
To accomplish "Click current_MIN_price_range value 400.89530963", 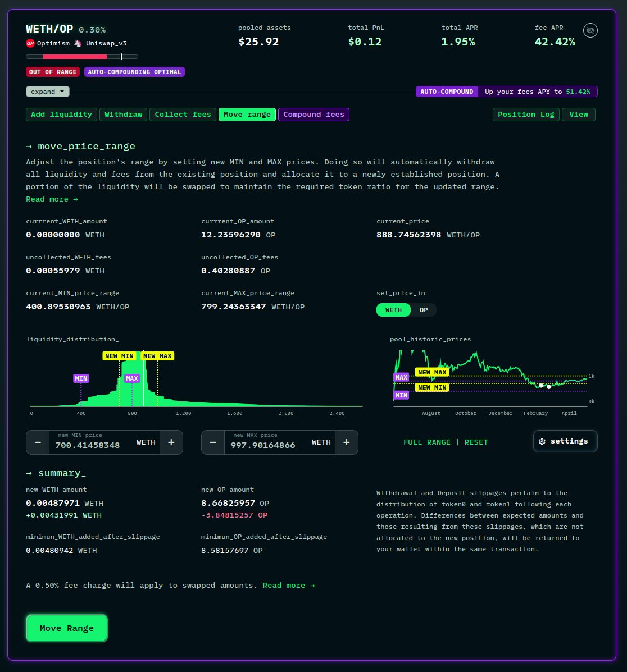I will pos(58,307).
